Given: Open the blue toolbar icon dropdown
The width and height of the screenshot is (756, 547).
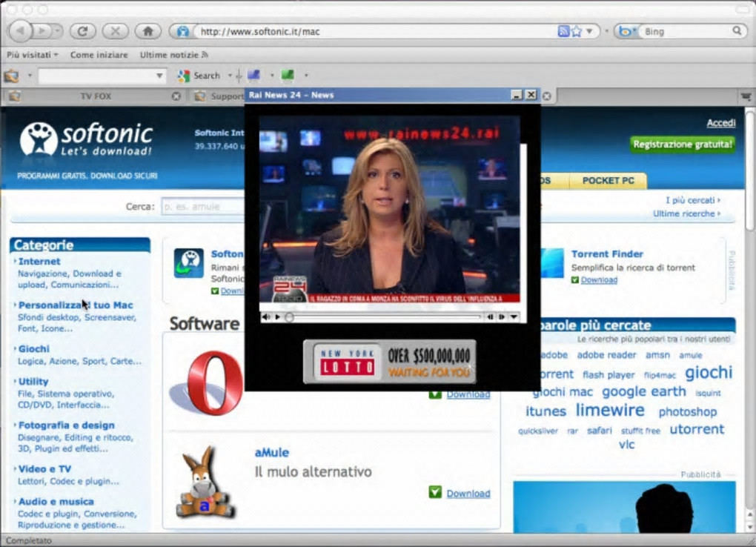Looking at the screenshot, I should (x=272, y=76).
